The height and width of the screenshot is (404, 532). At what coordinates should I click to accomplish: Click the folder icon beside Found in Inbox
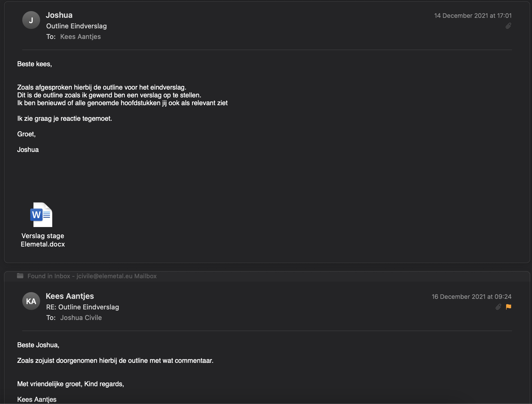pos(20,276)
